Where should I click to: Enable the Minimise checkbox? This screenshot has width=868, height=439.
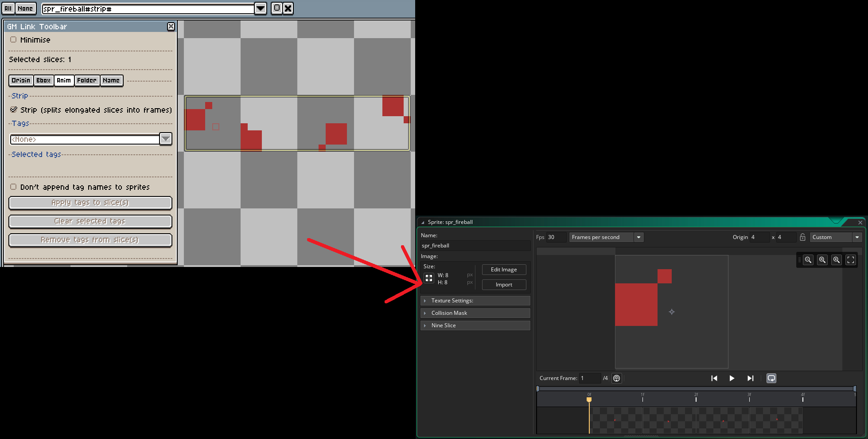click(x=13, y=39)
